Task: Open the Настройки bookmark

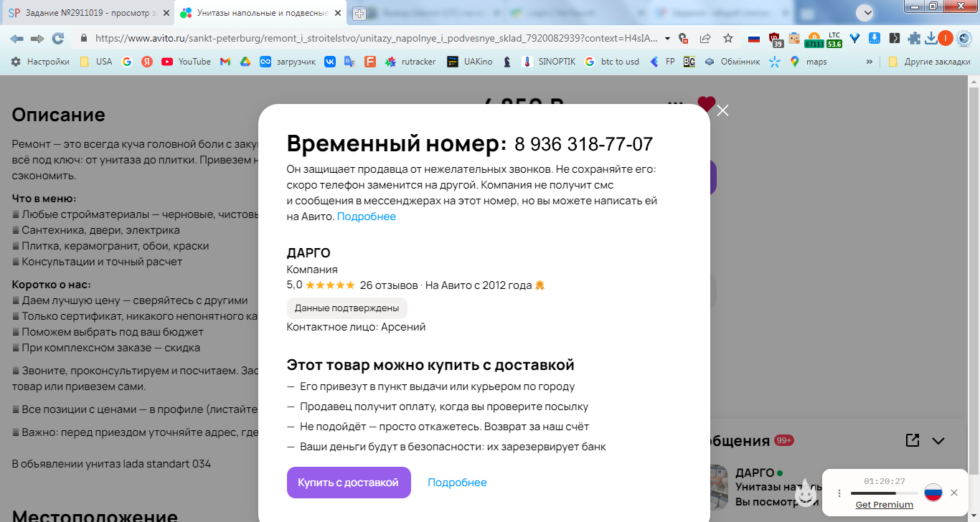Action: pos(40,62)
